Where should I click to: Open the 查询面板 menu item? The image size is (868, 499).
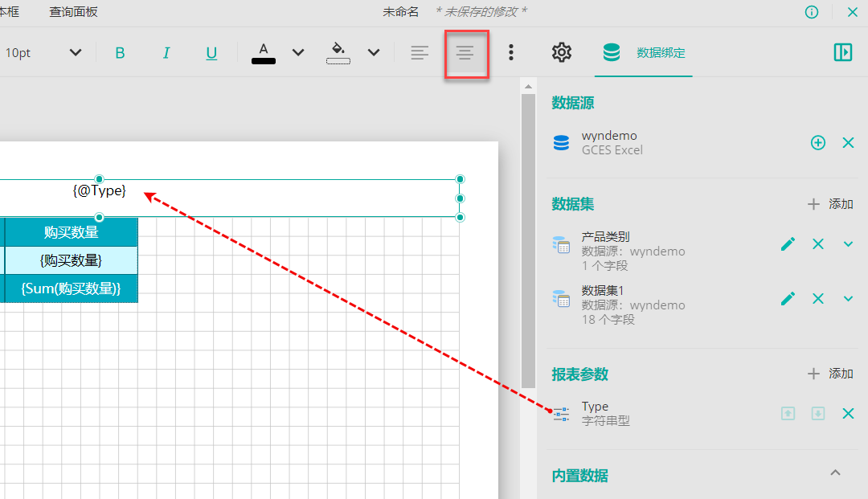point(73,11)
